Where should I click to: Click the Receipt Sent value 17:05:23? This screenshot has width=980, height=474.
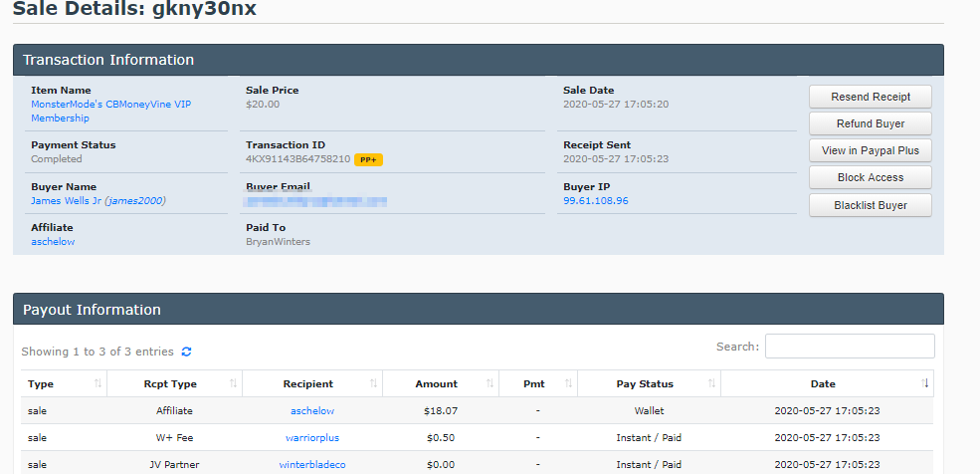coord(616,159)
